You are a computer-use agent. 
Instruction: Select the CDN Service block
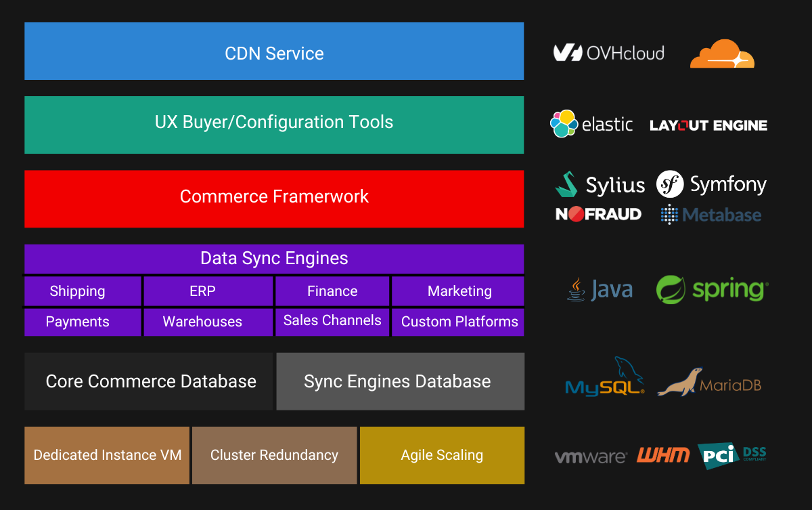tap(274, 51)
